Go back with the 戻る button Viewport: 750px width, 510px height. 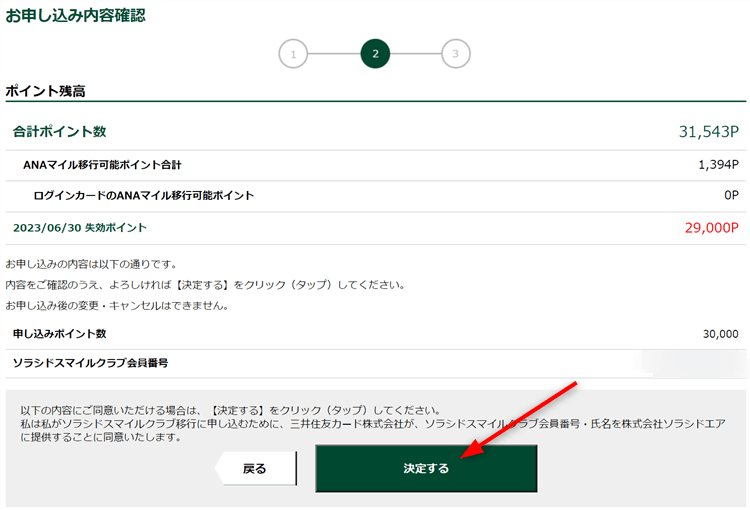[255, 468]
